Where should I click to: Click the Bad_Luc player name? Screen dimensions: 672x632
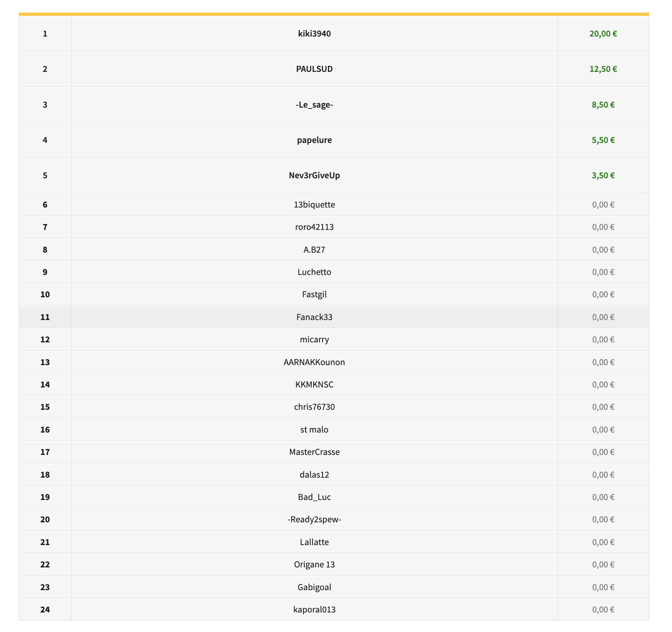314,497
